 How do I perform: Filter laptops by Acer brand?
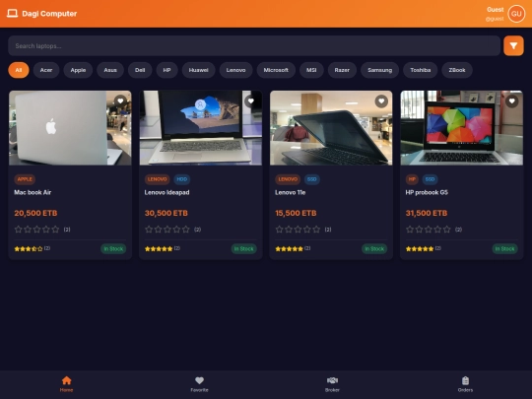coord(46,70)
